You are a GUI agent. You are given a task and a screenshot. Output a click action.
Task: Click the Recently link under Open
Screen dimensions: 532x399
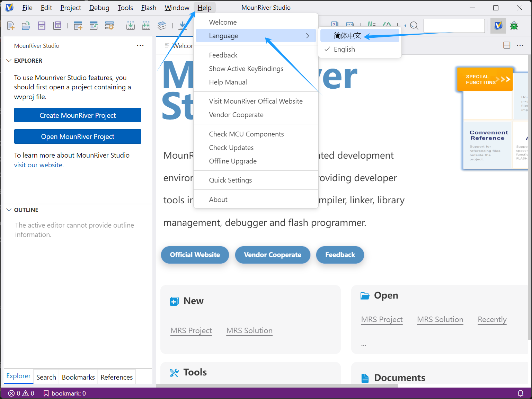pos(492,319)
